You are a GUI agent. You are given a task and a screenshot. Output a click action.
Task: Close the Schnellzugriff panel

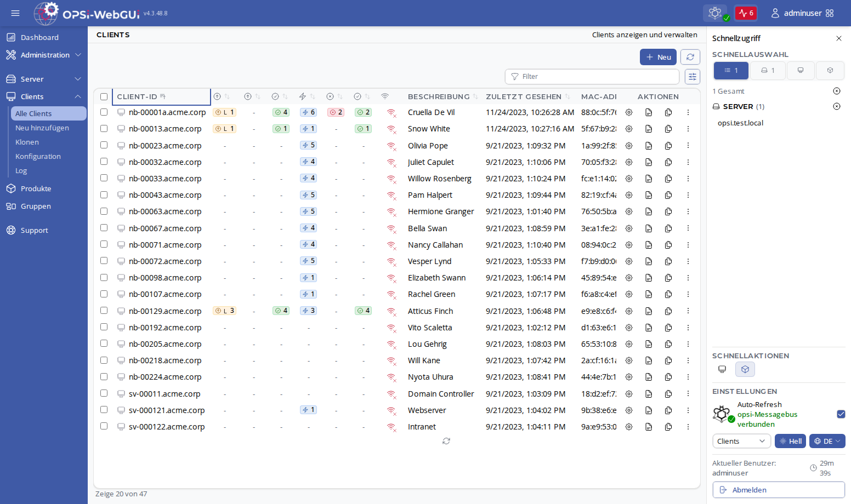click(x=838, y=38)
